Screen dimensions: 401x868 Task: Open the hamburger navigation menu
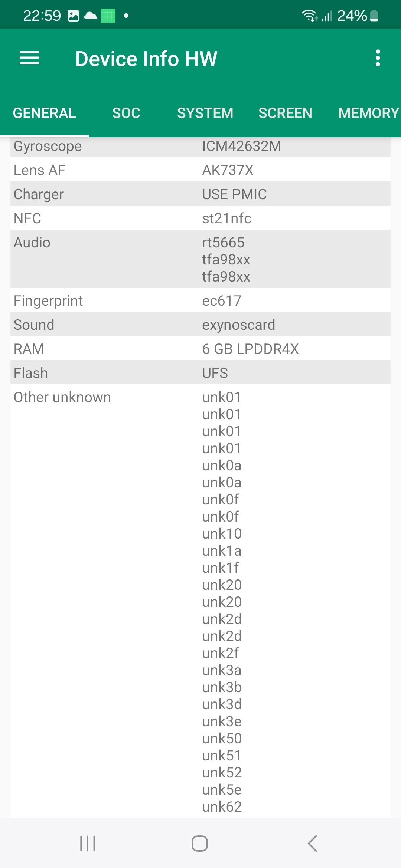[29, 58]
